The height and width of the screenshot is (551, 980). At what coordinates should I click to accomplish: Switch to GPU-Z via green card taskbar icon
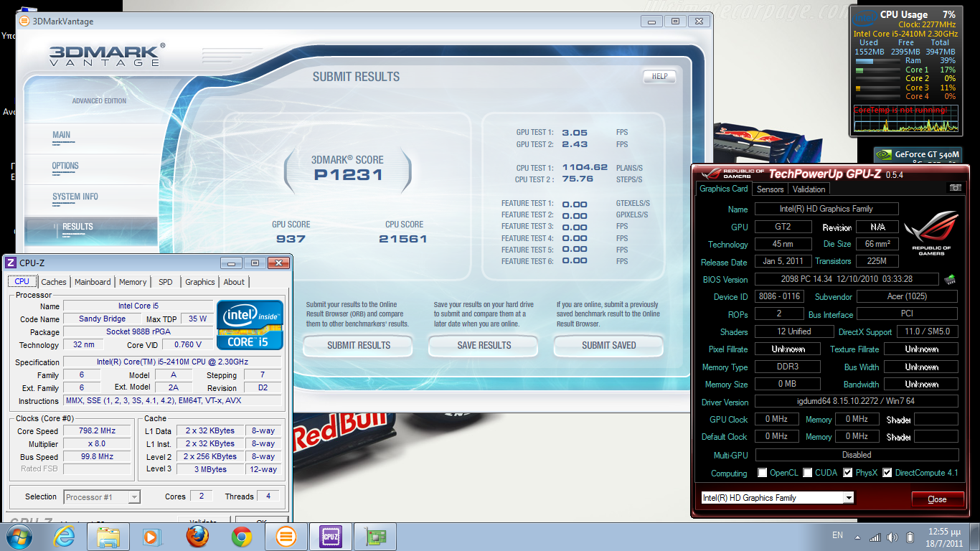375,537
